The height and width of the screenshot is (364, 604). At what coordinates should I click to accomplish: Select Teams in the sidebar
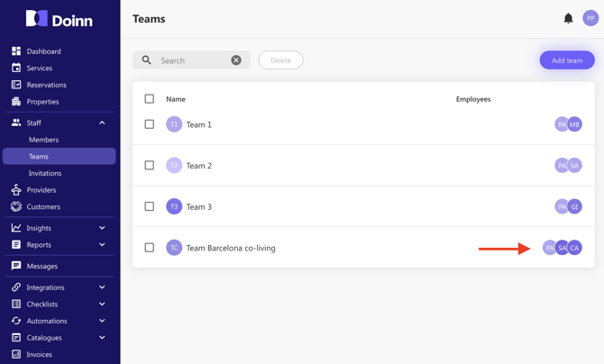coord(59,157)
